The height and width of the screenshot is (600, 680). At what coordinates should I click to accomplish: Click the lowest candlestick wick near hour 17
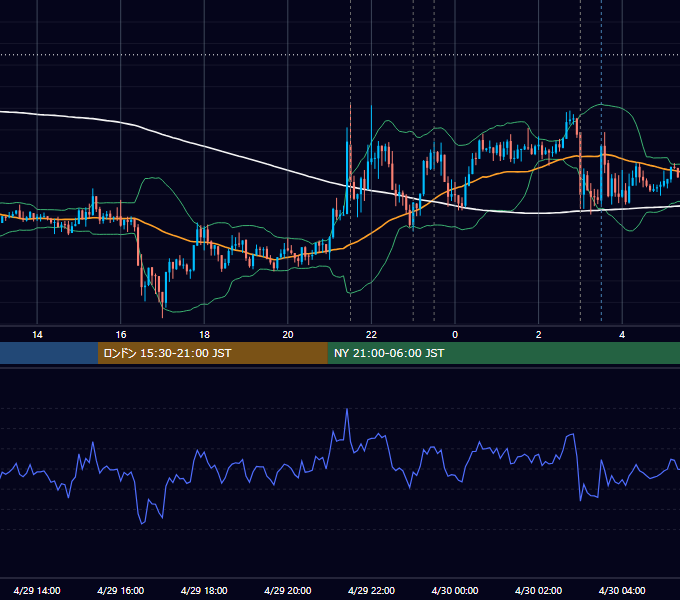(x=163, y=313)
